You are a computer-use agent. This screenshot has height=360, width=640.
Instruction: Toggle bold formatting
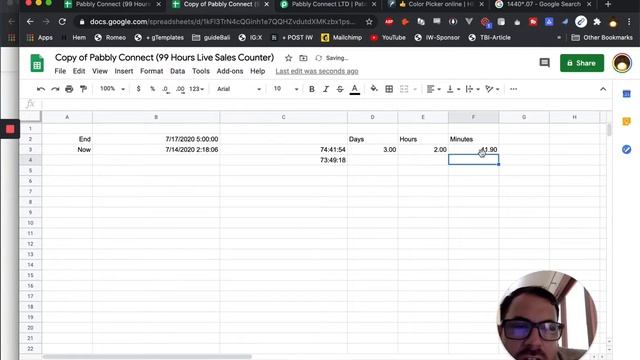pos(311,89)
